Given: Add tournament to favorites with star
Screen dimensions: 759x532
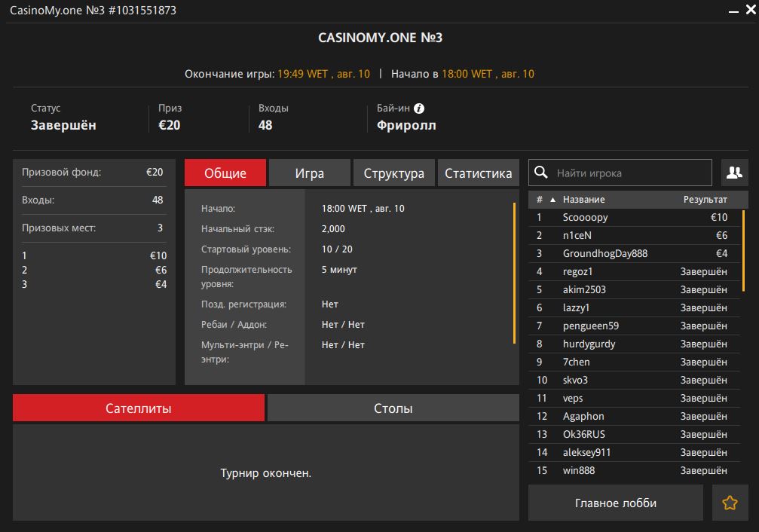Looking at the screenshot, I should click(730, 503).
